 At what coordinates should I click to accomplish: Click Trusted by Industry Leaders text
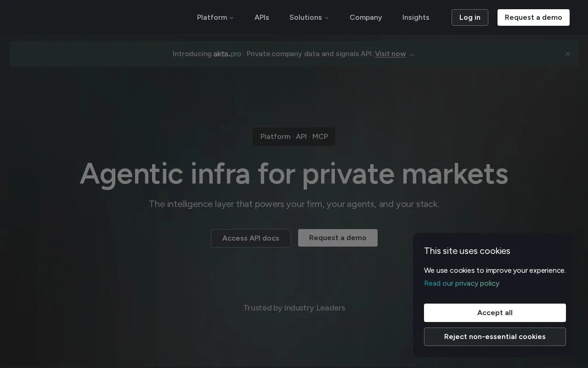pos(294,308)
